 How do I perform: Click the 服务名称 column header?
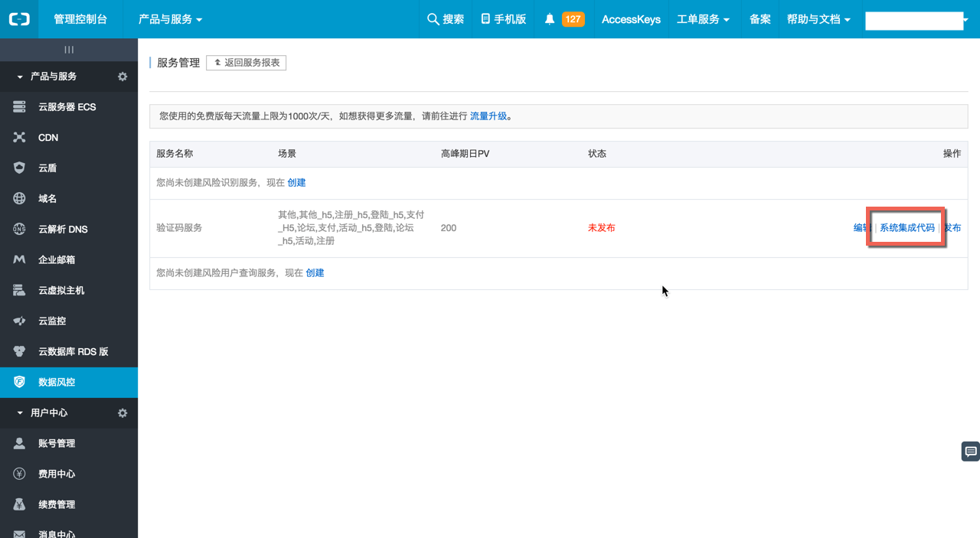(x=175, y=154)
